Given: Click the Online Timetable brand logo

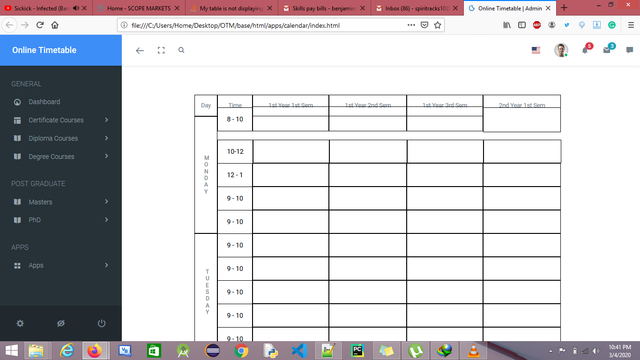Looking at the screenshot, I should (44, 50).
